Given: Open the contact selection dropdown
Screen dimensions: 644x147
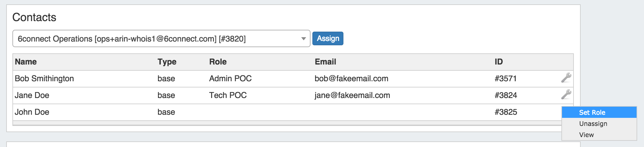Looking at the screenshot, I should (161, 38).
